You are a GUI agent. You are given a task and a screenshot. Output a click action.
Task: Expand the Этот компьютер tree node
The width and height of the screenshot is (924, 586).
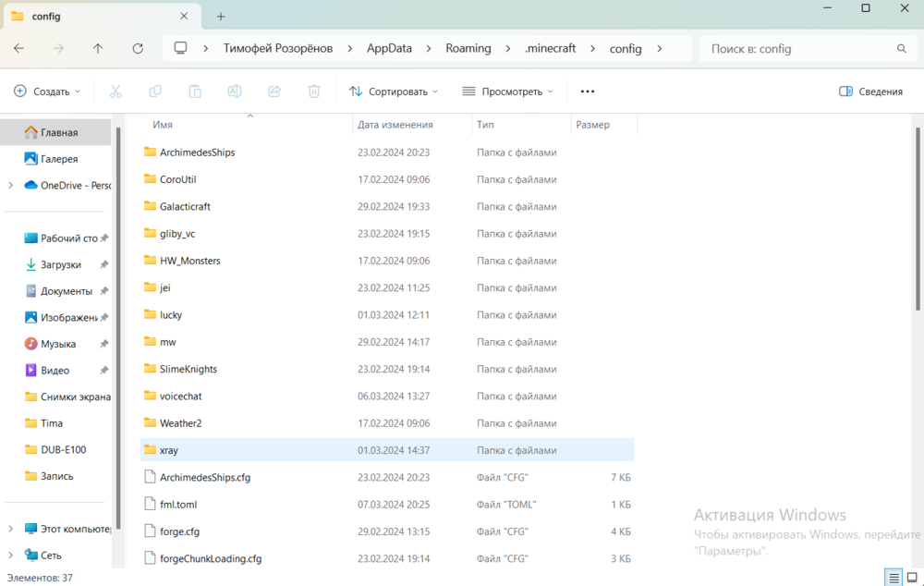10,529
